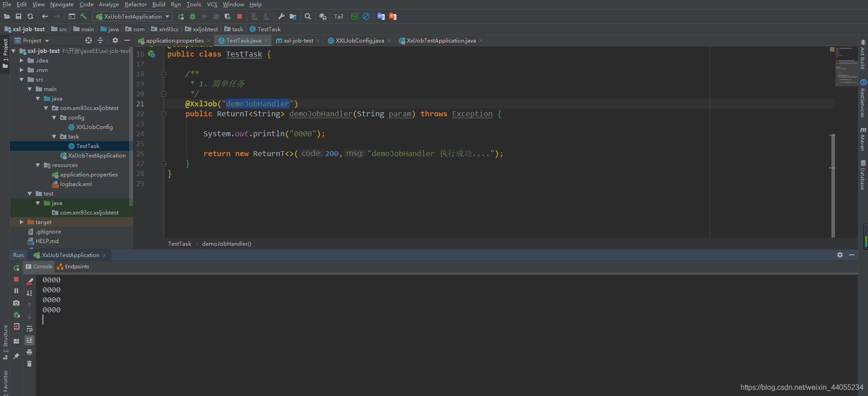Pause console output in Run panel
Viewport: 868px width, 396px height.
[x=16, y=291]
